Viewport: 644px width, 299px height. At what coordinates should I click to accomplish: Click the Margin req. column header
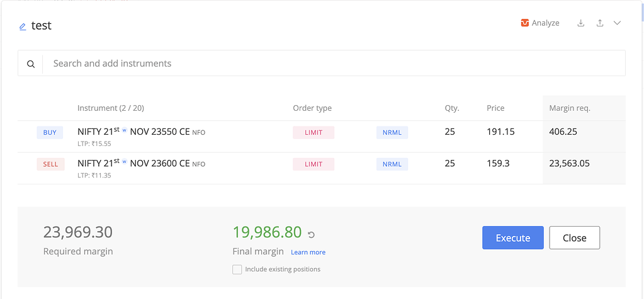pos(570,108)
